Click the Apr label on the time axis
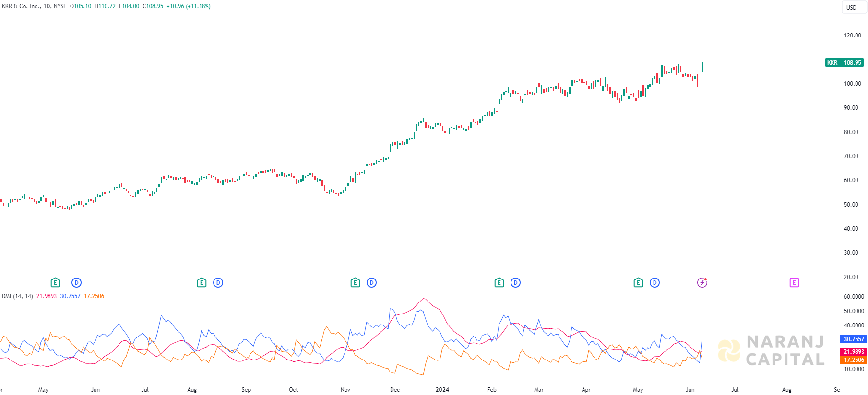This screenshot has height=395, width=868. 586,390
